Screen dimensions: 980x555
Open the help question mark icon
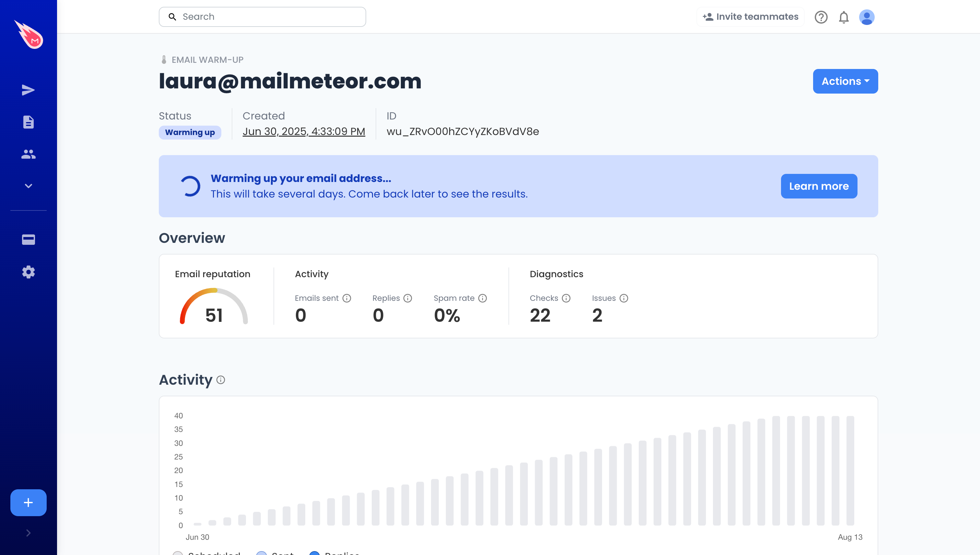pos(821,17)
